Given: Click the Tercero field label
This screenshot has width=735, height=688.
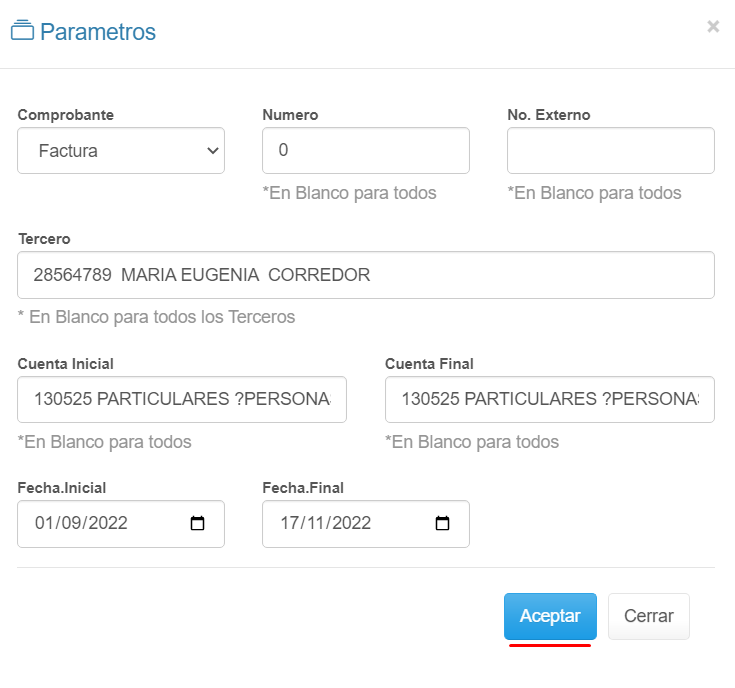Looking at the screenshot, I should [x=44, y=239].
